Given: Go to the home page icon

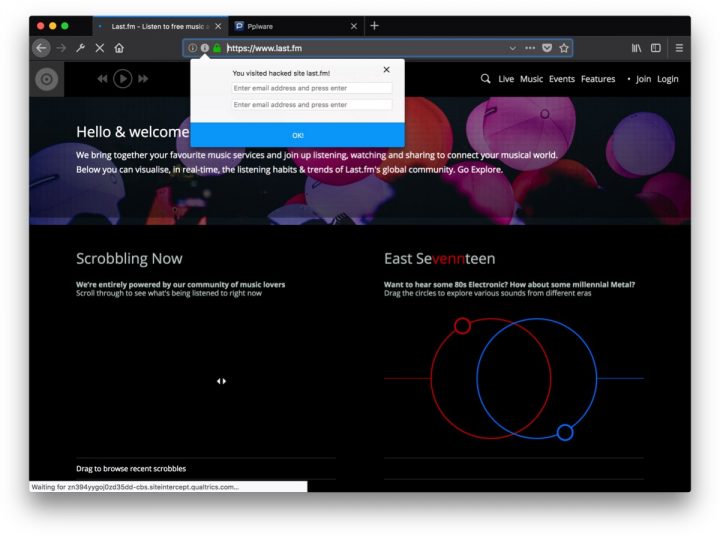Looking at the screenshot, I should coord(119,48).
